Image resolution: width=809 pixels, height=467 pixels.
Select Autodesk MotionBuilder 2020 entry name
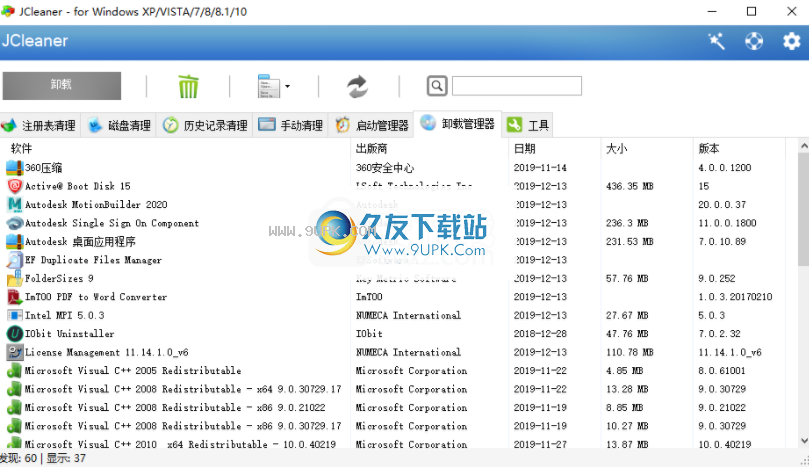[96, 204]
